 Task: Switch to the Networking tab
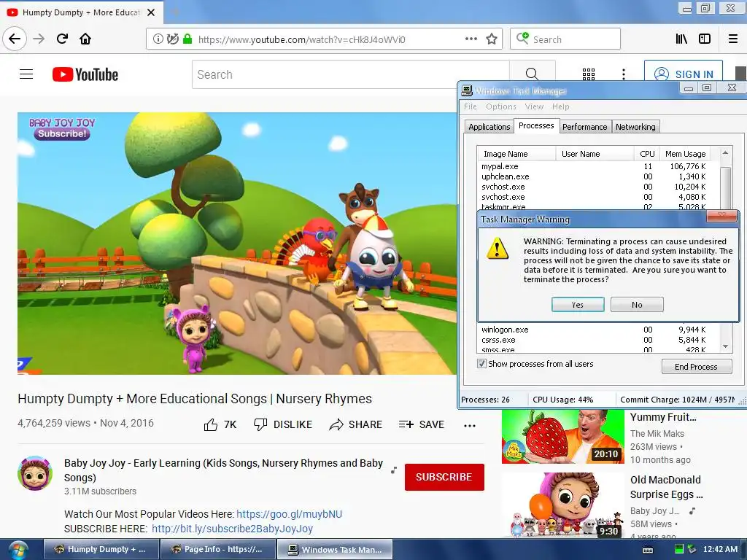635,127
